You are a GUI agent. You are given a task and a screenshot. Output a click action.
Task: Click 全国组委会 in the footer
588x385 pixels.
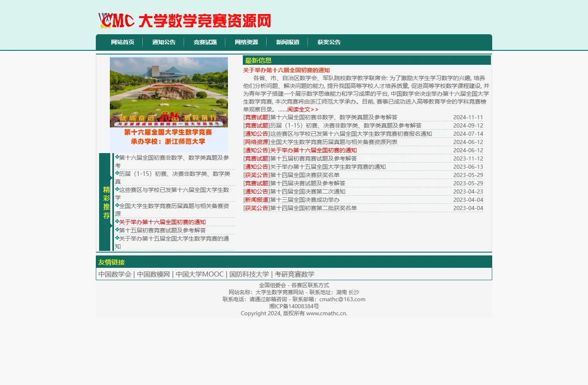273,285
